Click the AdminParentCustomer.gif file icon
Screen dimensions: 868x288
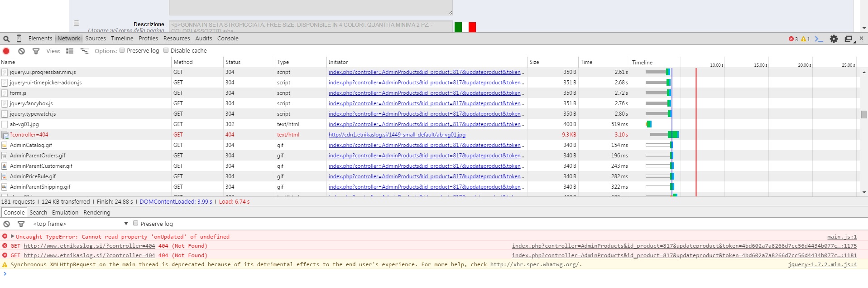pos(5,166)
